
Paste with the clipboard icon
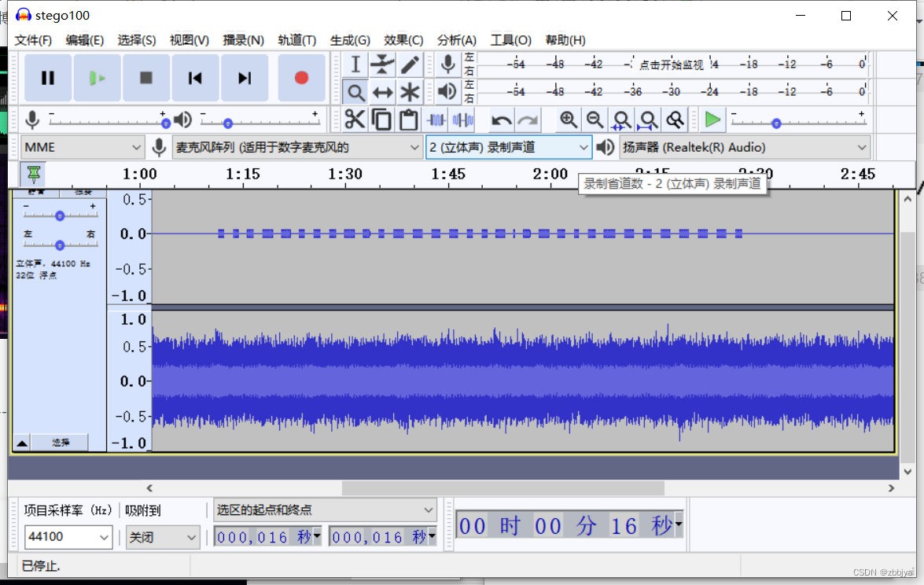pos(408,120)
